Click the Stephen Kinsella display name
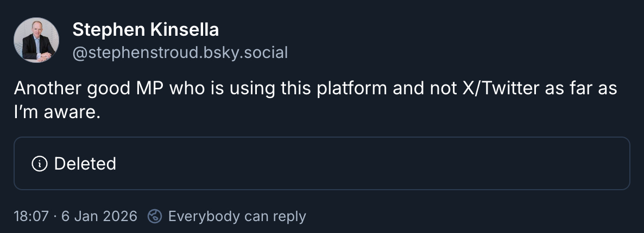Screen dimensions: 644x233 pyautogui.click(x=146, y=30)
